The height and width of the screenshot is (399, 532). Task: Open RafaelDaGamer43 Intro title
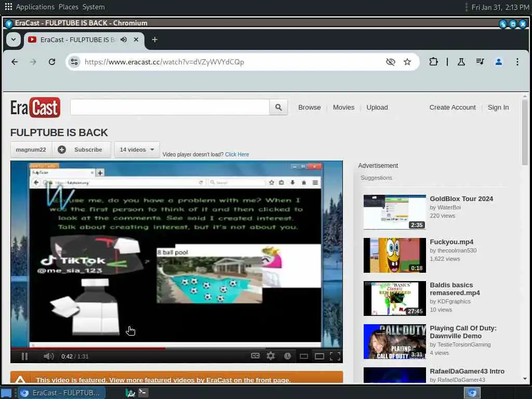(467, 371)
